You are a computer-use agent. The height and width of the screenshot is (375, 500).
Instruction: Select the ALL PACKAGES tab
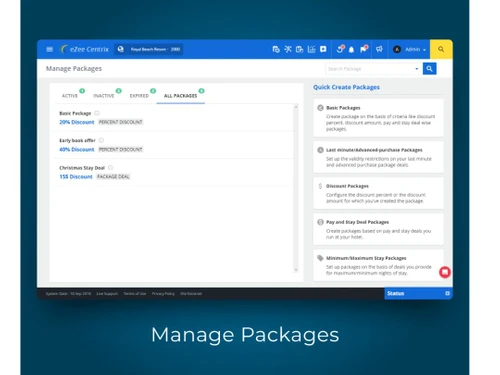[180, 96]
